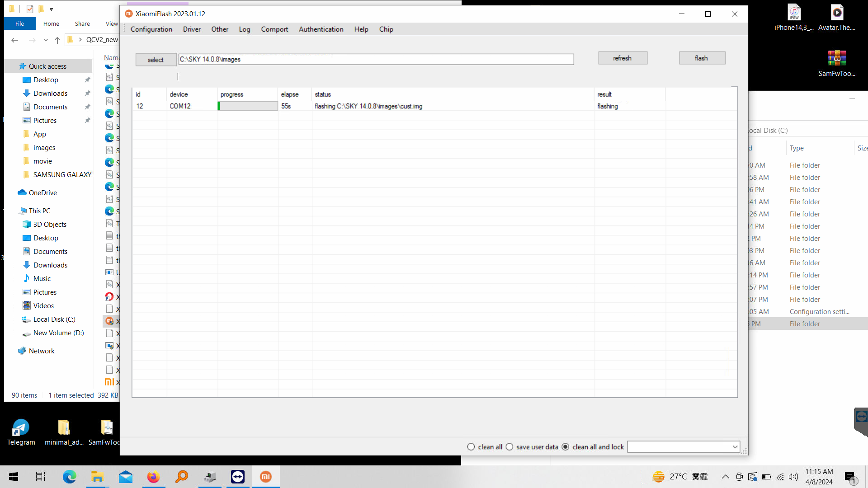The height and width of the screenshot is (488, 868).
Task: Click the Firefox browser icon in taskbar
Action: pyautogui.click(x=154, y=477)
